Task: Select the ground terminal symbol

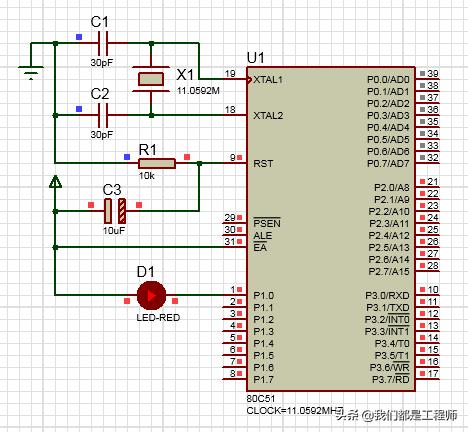Action: click(x=31, y=73)
